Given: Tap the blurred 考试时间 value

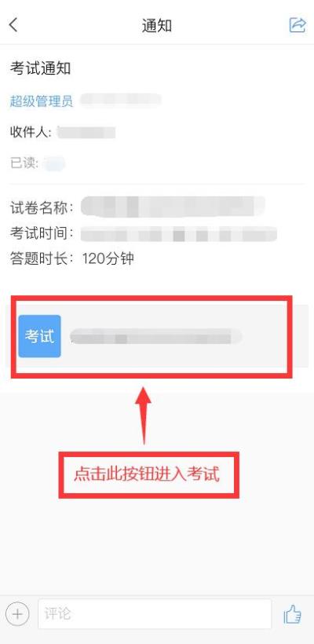Looking at the screenshot, I should [178, 234].
